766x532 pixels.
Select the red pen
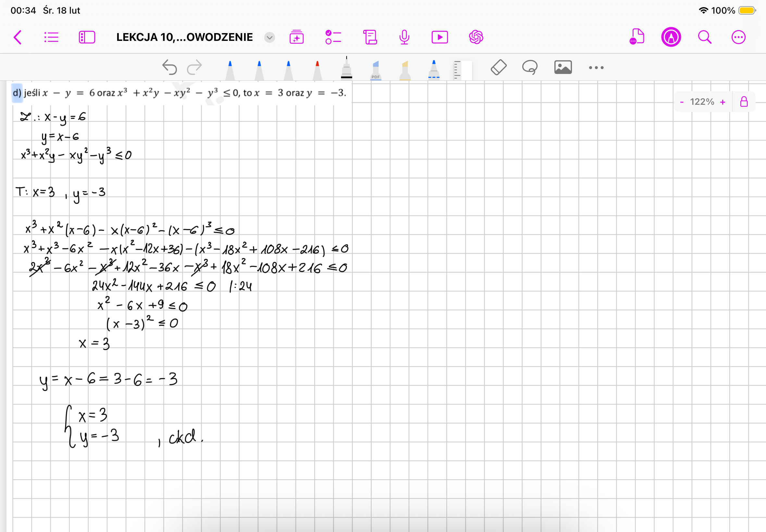pyautogui.click(x=317, y=70)
